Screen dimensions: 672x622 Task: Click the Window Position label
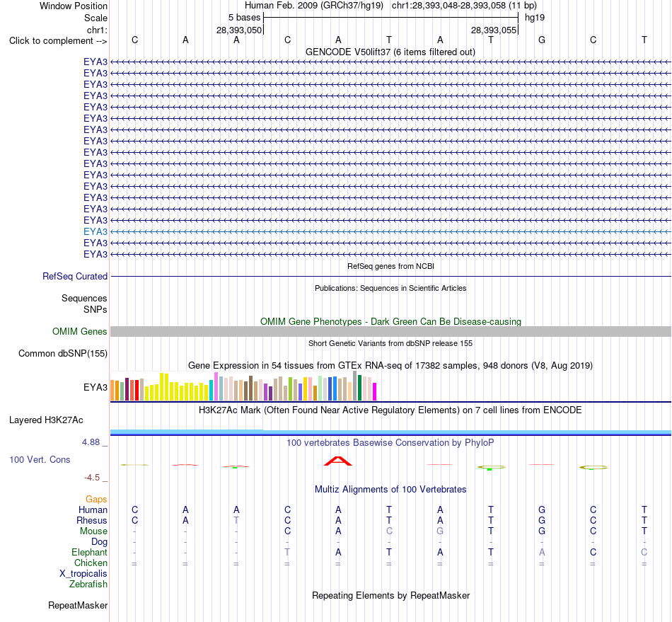pos(74,6)
